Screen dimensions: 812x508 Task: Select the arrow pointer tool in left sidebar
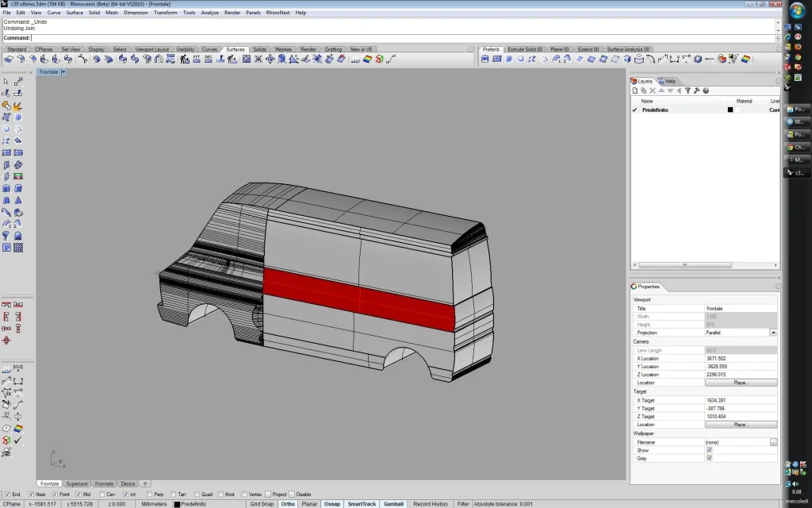pyautogui.click(x=6, y=82)
